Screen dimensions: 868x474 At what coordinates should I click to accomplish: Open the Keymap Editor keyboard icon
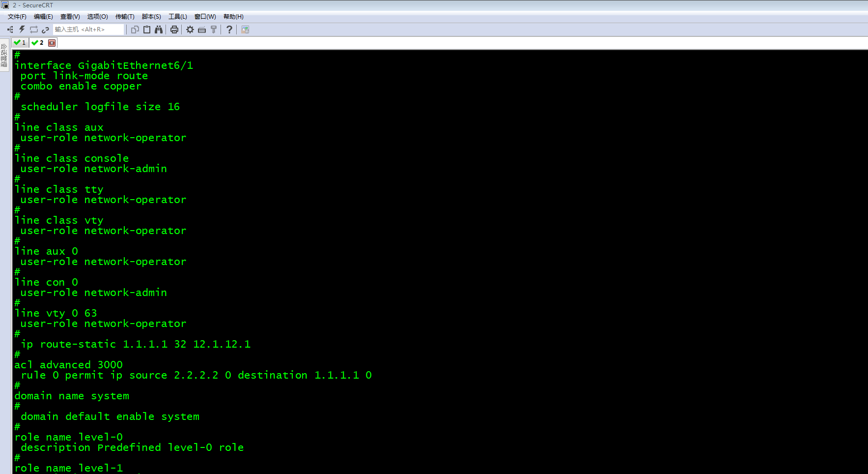point(202,30)
